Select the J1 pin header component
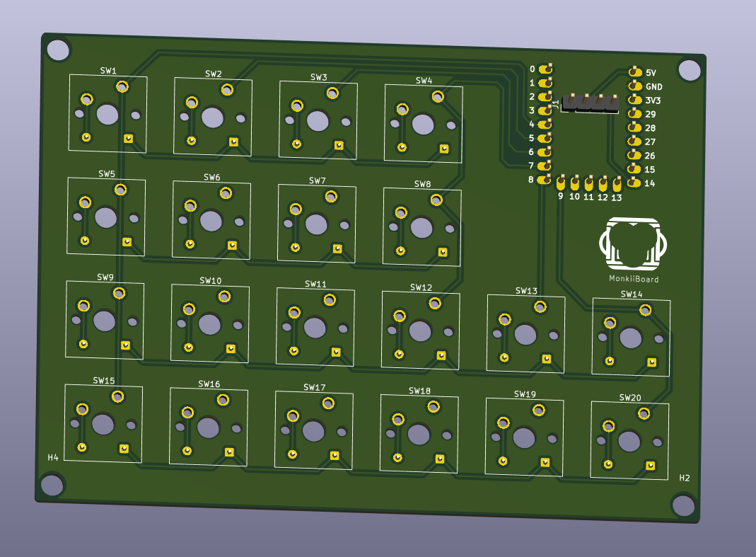The image size is (756, 557). tap(591, 104)
